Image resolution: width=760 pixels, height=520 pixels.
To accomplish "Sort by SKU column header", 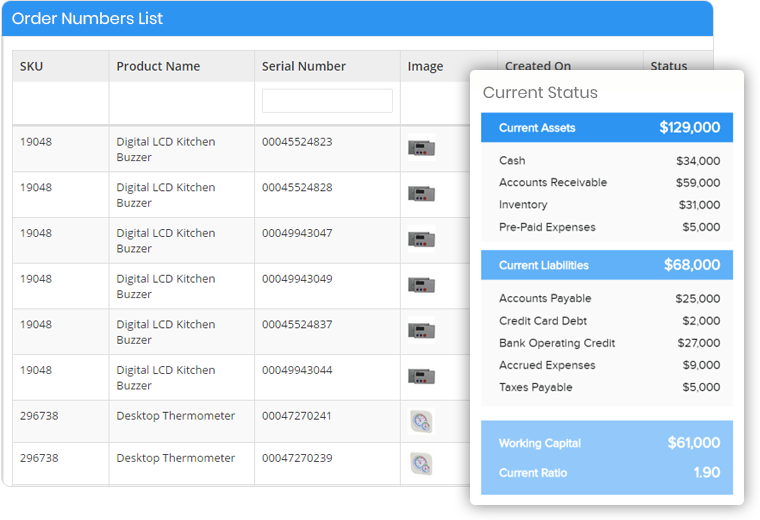I will point(32,66).
